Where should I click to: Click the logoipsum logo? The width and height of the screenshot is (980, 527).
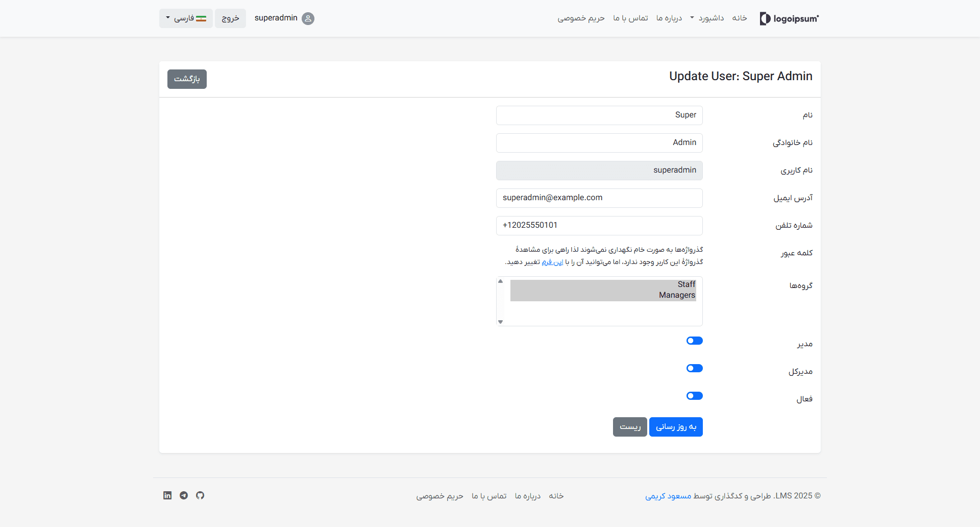[x=789, y=18]
